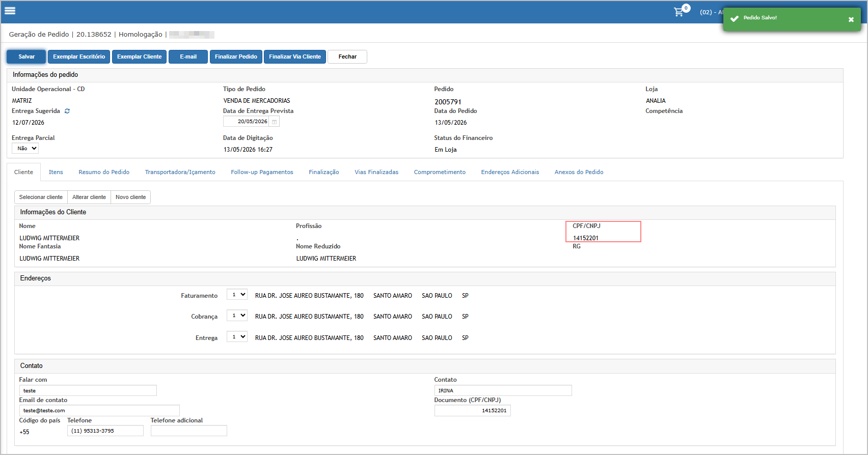Click the Telefone adicional input field

pyautogui.click(x=189, y=431)
